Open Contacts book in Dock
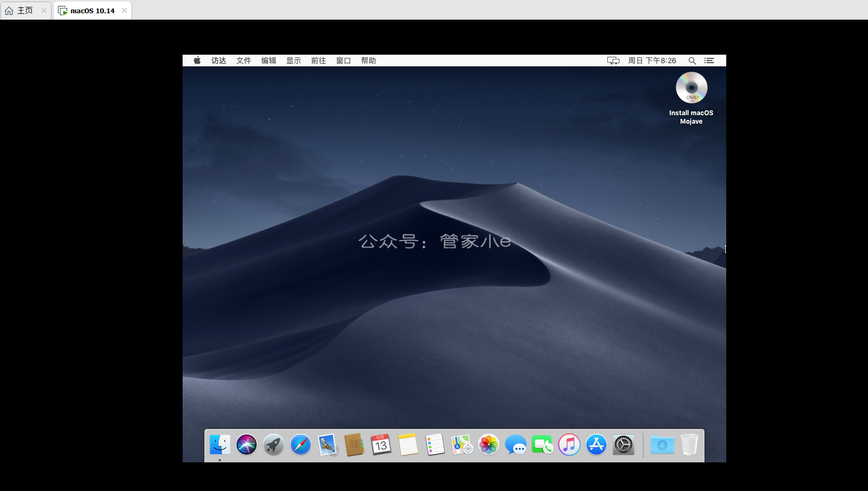The width and height of the screenshot is (868, 491). [354, 445]
